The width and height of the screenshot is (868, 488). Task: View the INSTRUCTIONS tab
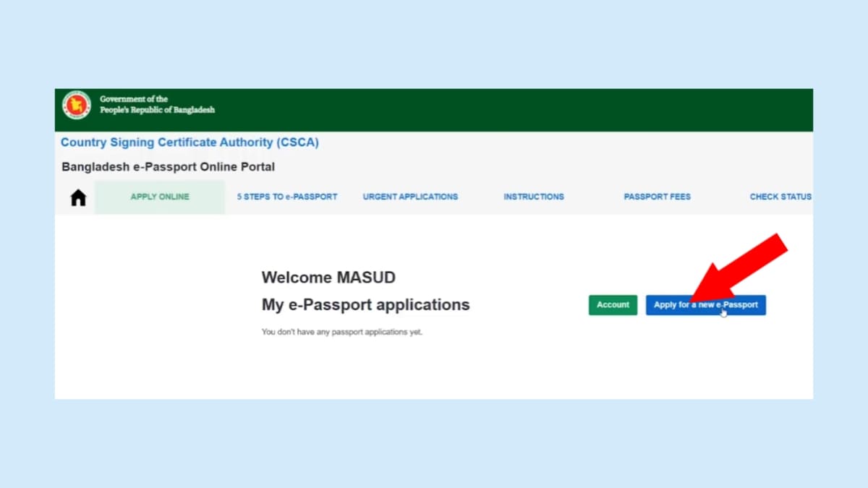[x=534, y=197]
